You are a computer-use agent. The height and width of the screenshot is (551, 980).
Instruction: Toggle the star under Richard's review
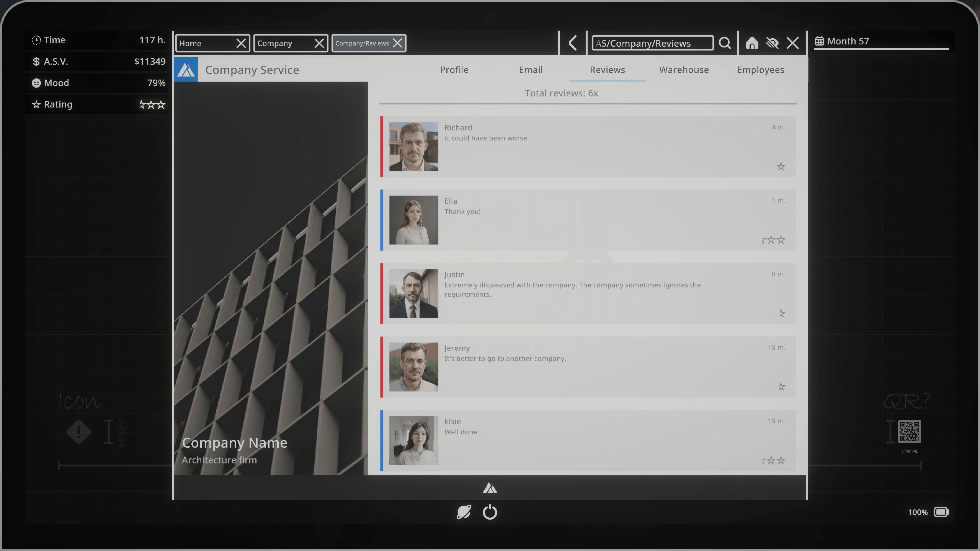(780, 166)
